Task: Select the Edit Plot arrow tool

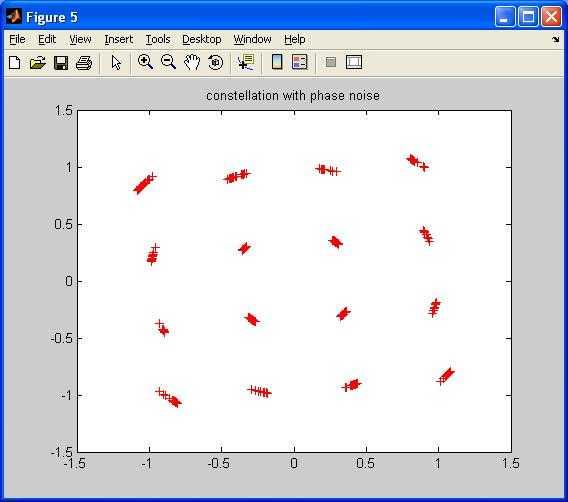Action: pos(116,63)
